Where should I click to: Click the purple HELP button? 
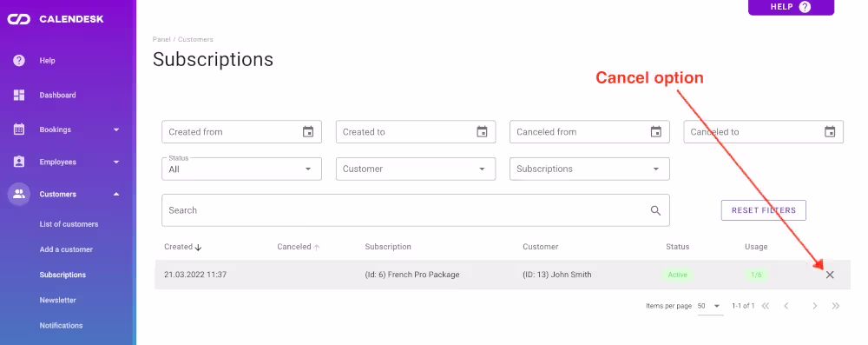(791, 7)
